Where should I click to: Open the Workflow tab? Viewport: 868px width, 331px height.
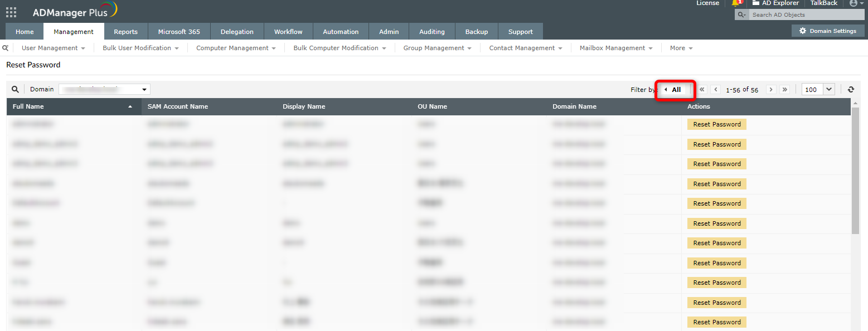click(288, 32)
